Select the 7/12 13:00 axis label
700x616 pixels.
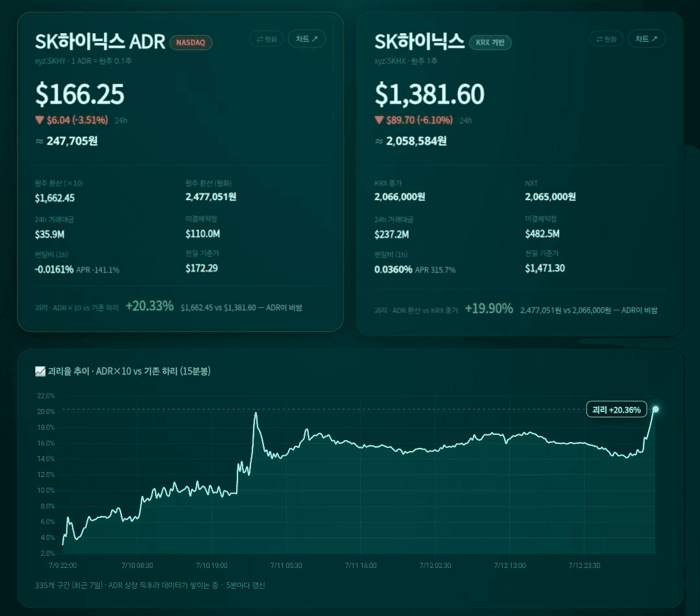point(509,565)
